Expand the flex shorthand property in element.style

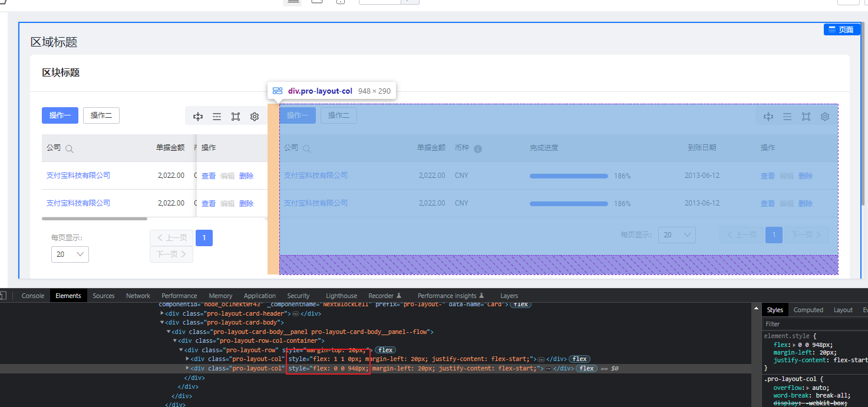(796, 345)
